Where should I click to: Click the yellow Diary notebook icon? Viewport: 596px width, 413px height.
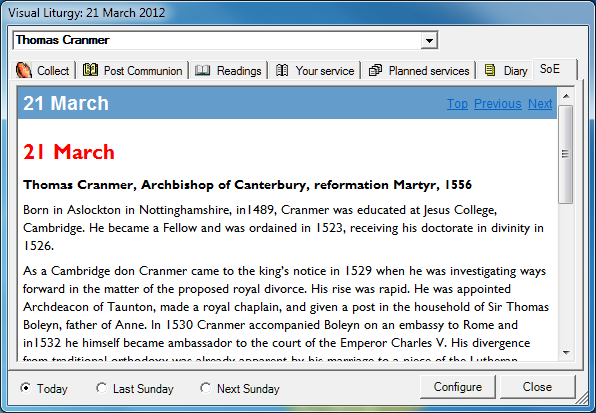[x=490, y=70]
